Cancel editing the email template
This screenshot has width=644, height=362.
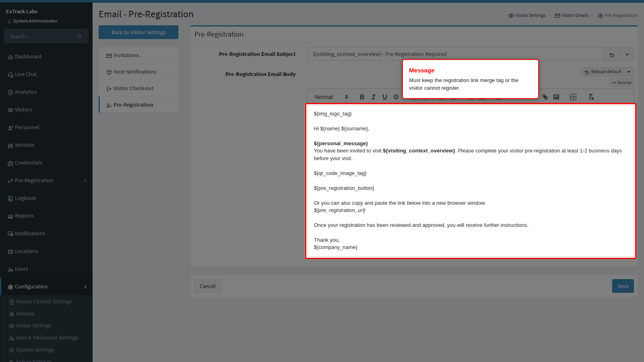point(208,286)
